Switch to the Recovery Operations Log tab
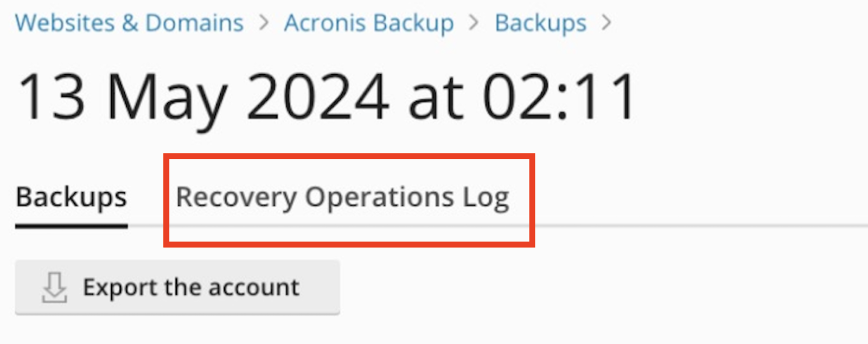Image resolution: width=868 pixels, height=344 pixels. tap(343, 198)
